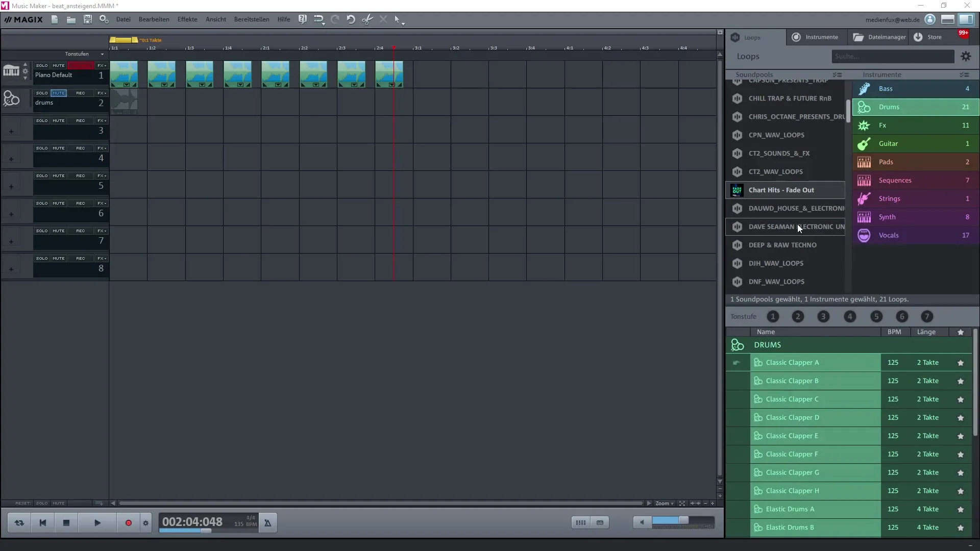The image size is (980, 551).
Task: Select the scissors split tool
Action: point(367,19)
